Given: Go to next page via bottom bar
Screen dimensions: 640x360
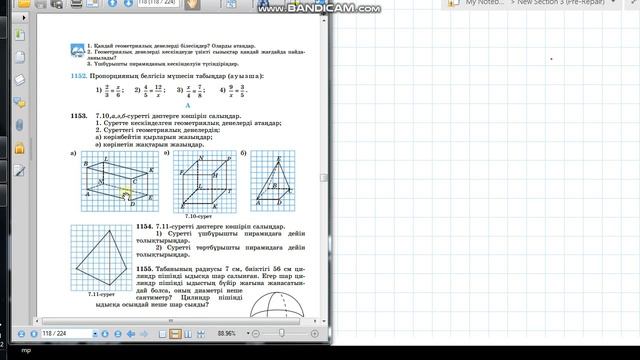Looking at the screenshot, I should (x=105, y=334).
